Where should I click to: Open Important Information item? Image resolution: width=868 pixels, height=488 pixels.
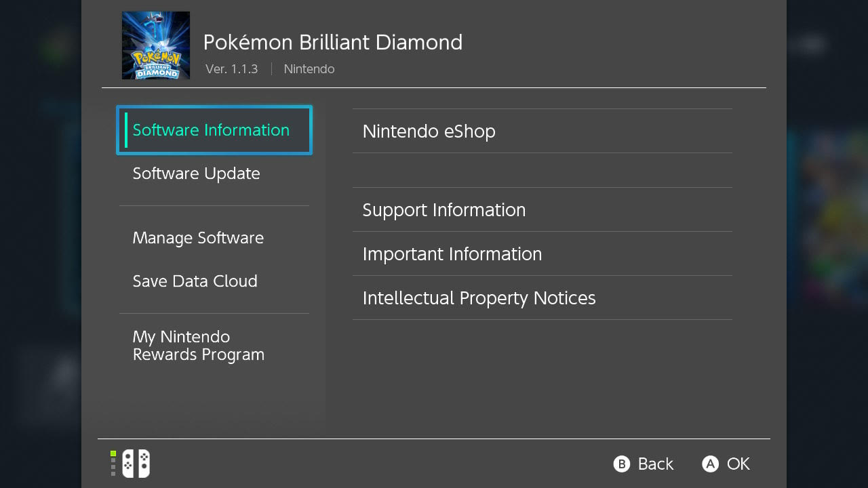click(x=542, y=253)
